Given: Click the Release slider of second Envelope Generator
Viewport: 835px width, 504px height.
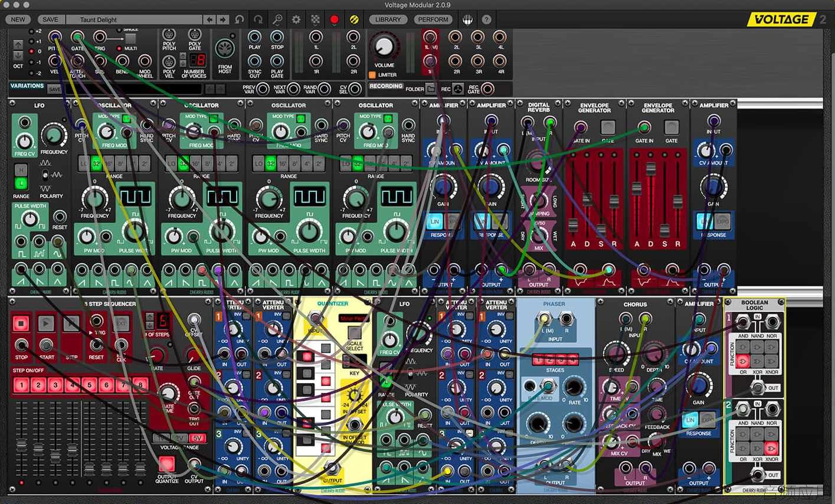Looking at the screenshot, I should click(x=677, y=201).
